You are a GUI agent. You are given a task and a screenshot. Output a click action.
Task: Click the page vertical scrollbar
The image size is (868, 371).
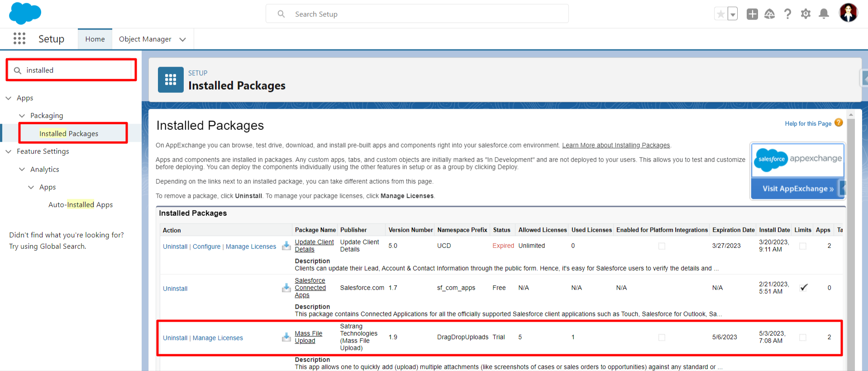[x=851, y=244]
